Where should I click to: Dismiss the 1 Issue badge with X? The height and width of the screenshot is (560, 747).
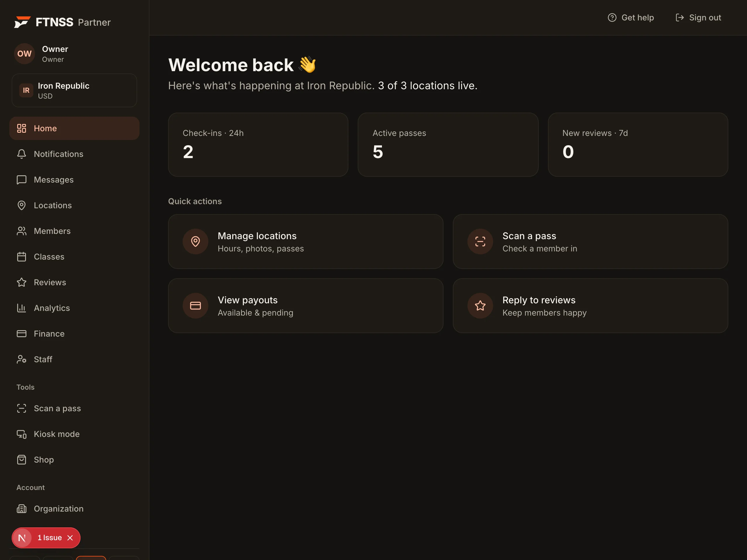pyautogui.click(x=70, y=538)
